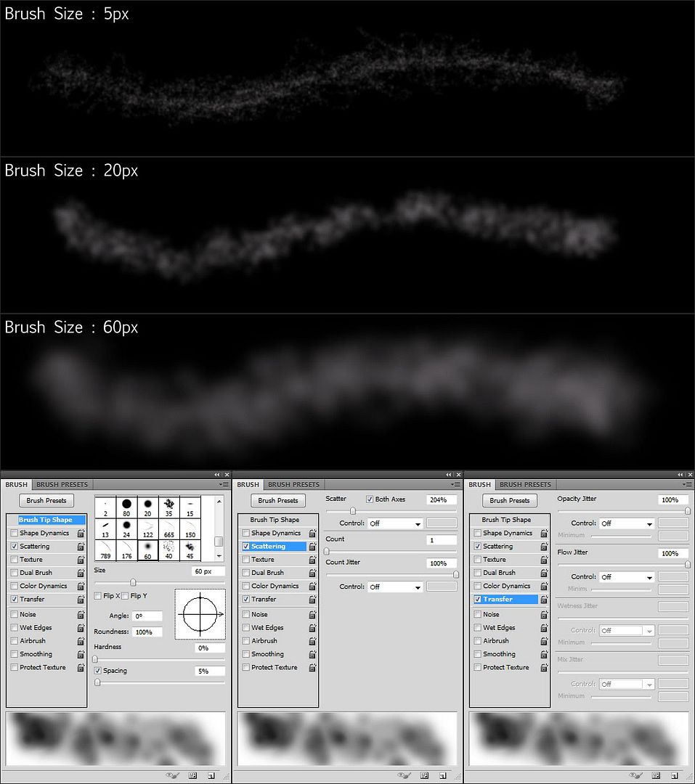Click create new brush icon in left panel footer
The image size is (695, 784).
[x=211, y=775]
